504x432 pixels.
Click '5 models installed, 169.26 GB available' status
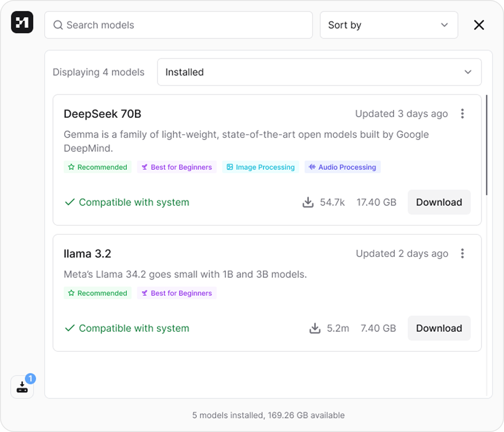[268, 415]
